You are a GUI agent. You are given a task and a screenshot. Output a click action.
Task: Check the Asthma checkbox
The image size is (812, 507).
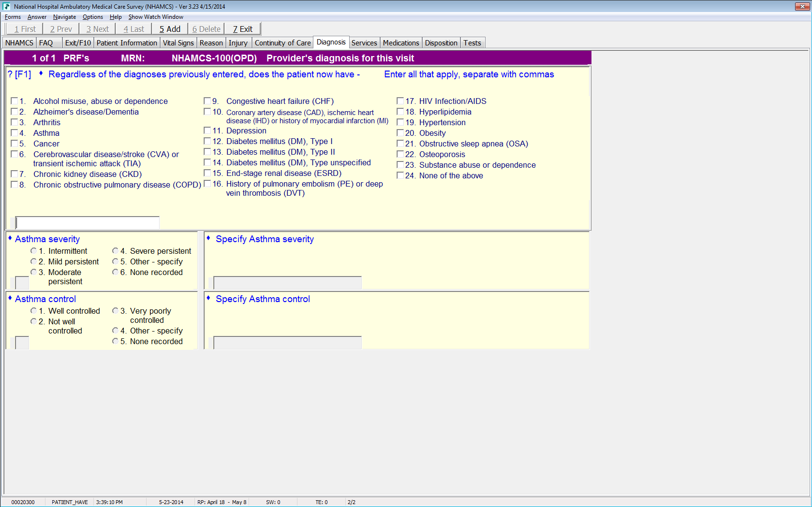coord(15,133)
